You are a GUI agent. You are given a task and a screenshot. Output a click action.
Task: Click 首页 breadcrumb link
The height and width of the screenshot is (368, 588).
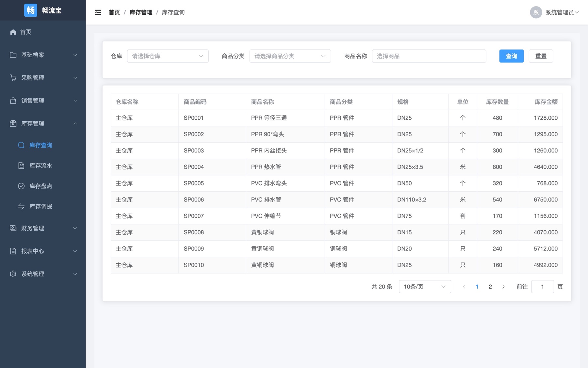114,12
